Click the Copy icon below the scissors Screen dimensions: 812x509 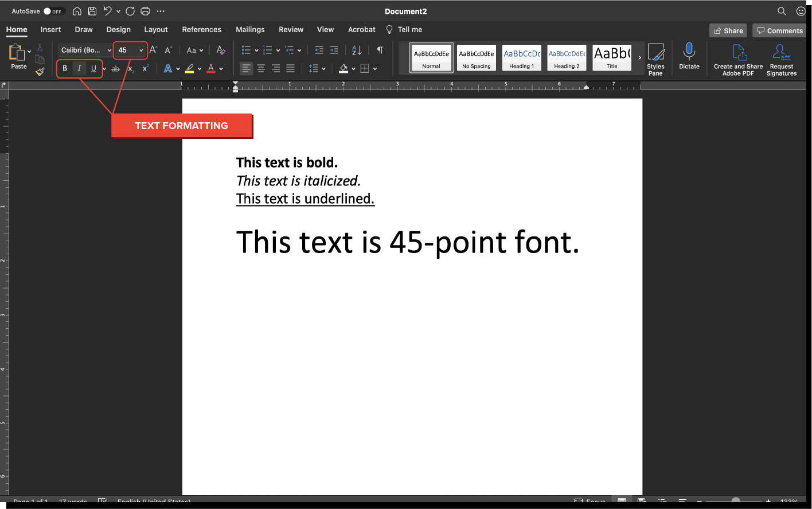[x=40, y=59]
